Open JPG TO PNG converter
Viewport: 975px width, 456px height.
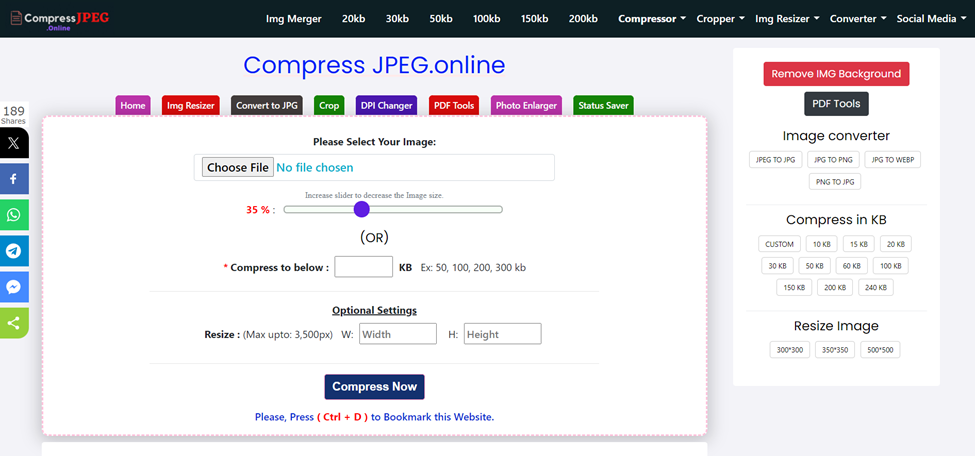pos(833,160)
